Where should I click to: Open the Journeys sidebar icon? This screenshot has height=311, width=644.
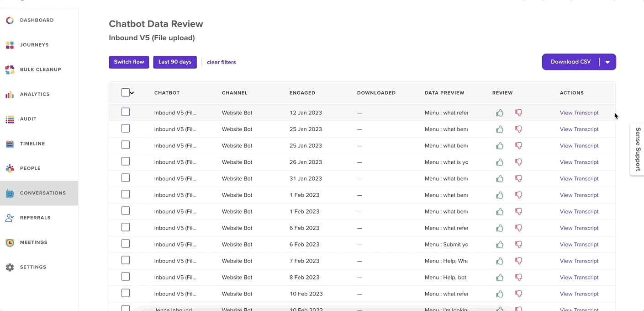(x=10, y=45)
